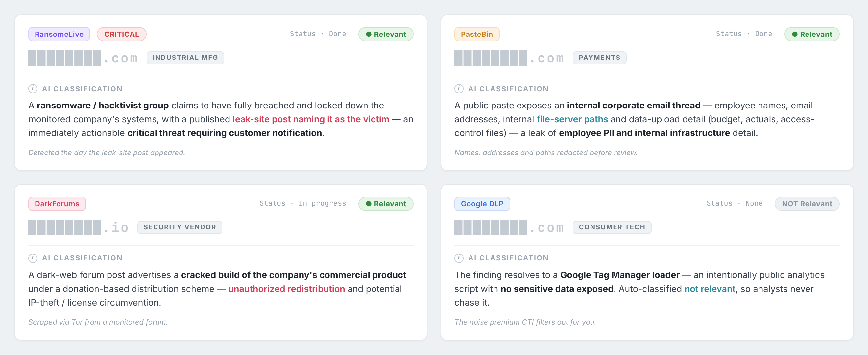Click the redacted .com domain in the Google DLP card
The width and height of the screenshot is (868, 355).
(509, 228)
